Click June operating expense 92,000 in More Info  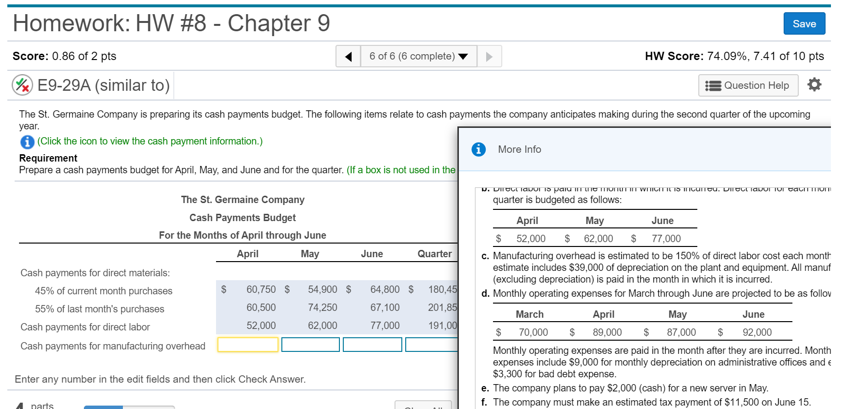[x=757, y=332]
